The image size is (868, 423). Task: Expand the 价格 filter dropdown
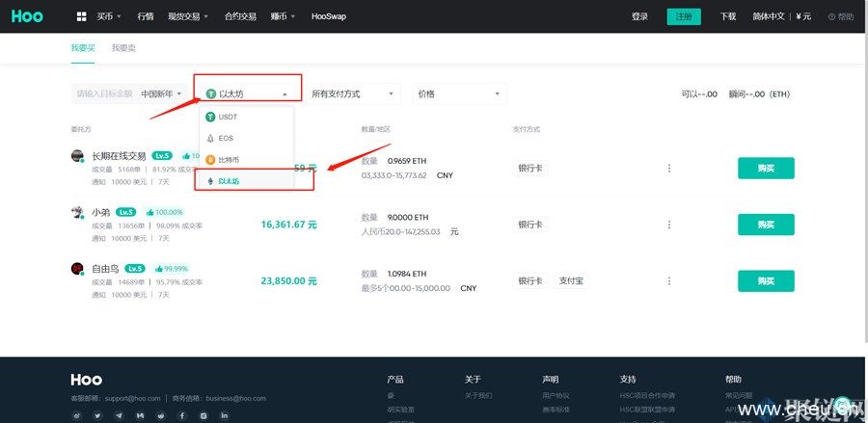(x=459, y=93)
